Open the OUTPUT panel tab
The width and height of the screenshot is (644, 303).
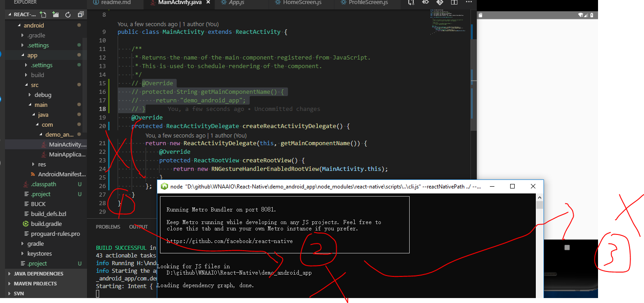pyautogui.click(x=138, y=227)
